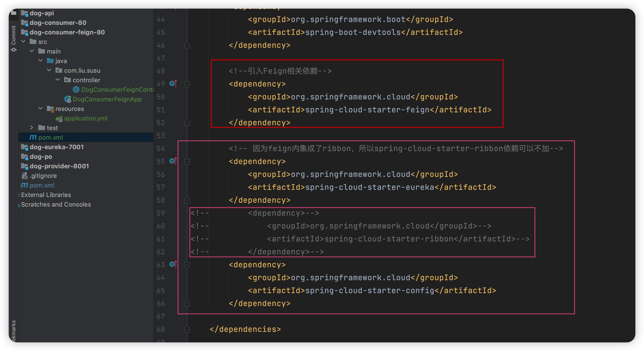This screenshot has height=351, width=644.
Task: Click the dog-api module folder icon
Action: pos(24,13)
